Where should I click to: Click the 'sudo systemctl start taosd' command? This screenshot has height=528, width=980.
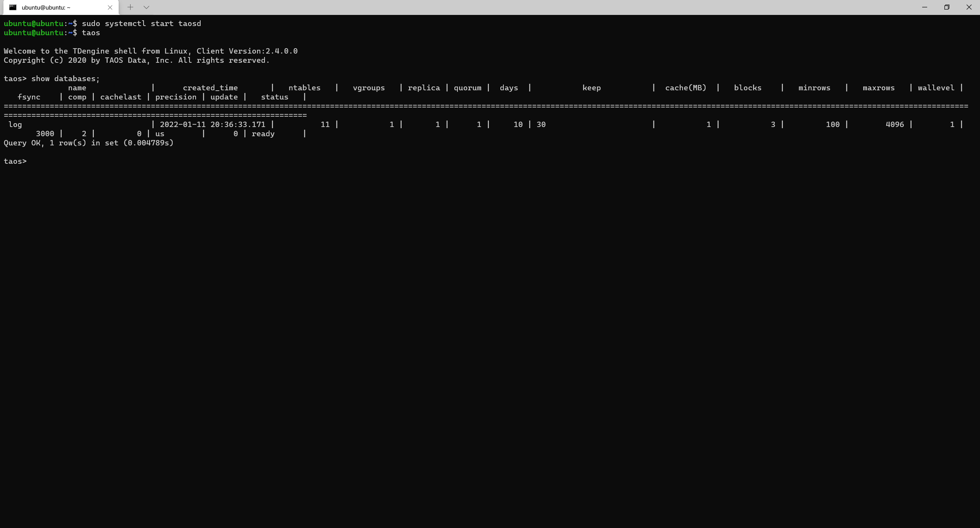[x=141, y=23]
